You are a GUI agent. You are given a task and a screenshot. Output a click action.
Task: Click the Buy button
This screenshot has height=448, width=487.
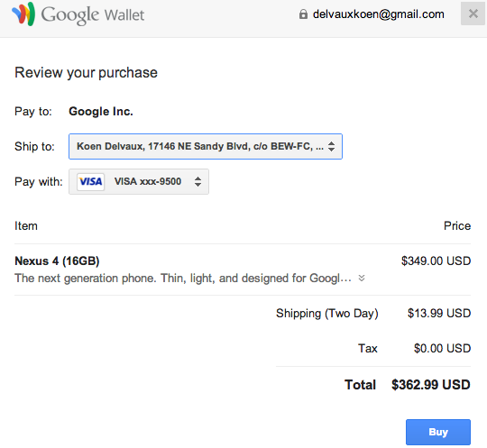438,432
